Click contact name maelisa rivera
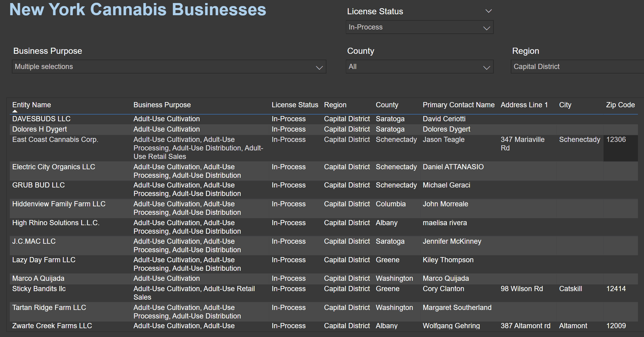The width and height of the screenshot is (644, 337). (x=445, y=223)
